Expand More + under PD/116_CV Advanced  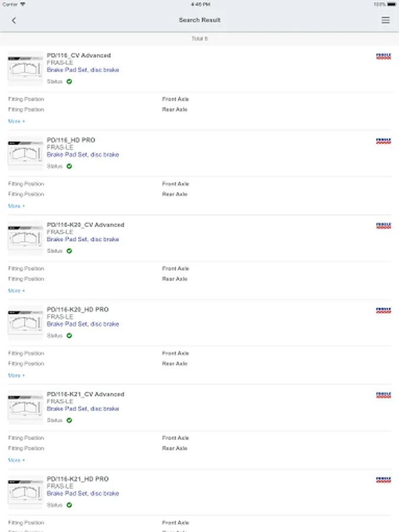[17, 121]
